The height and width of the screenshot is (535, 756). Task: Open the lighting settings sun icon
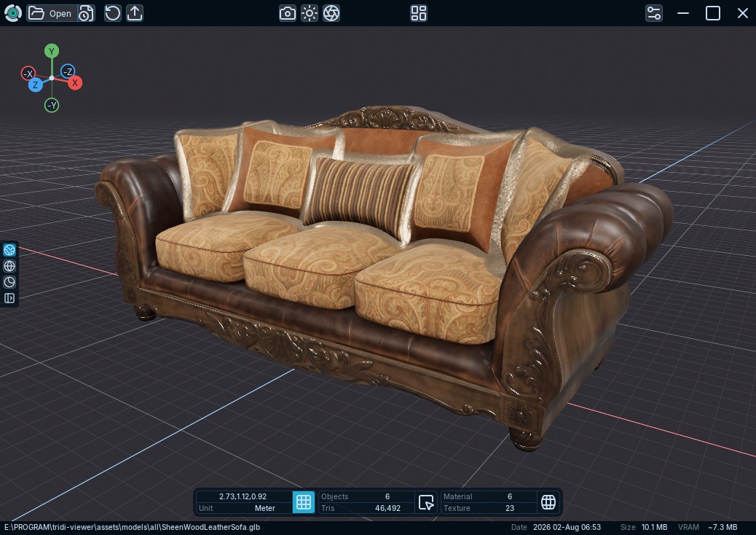tap(310, 13)
